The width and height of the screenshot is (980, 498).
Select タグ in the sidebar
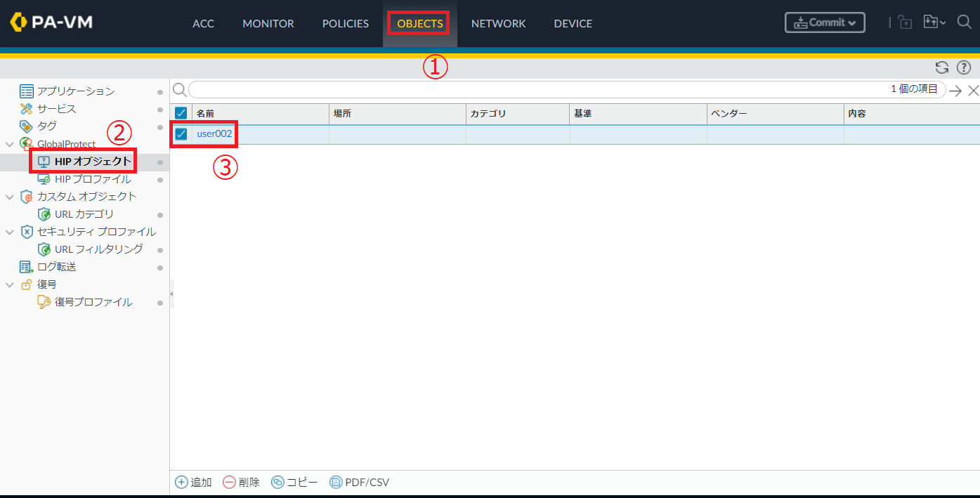coord(46,126)
